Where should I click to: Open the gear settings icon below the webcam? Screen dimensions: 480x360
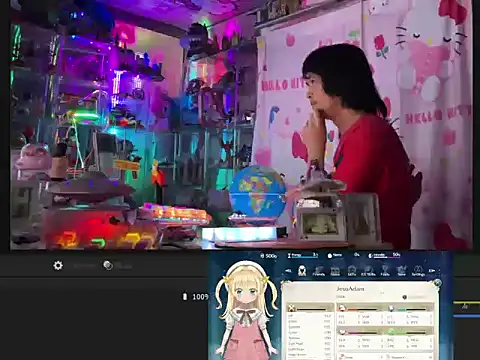[58, 266]
